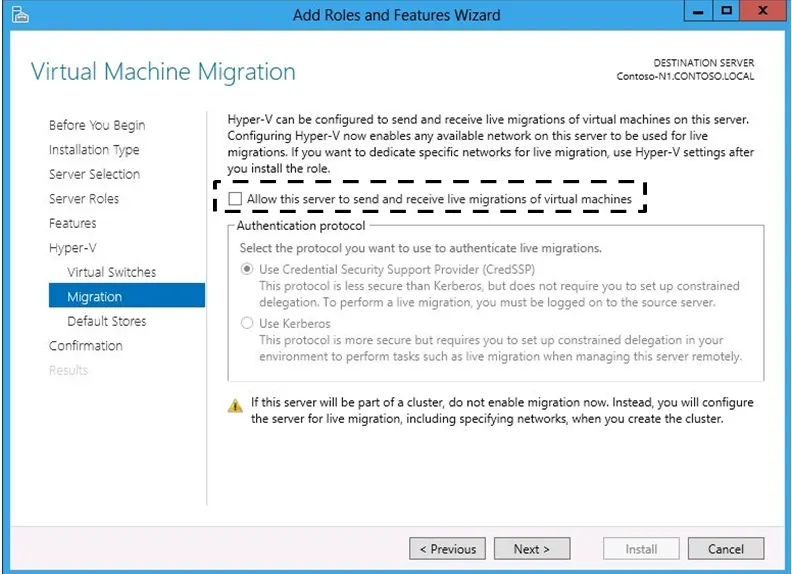Click the Authentication protocol group label
The height and width of the screenshot is (574, 792).
pos(301,225)
